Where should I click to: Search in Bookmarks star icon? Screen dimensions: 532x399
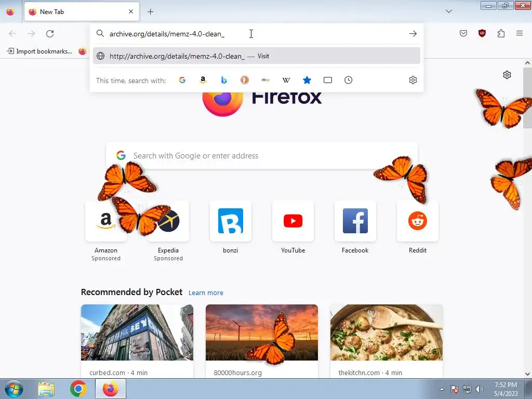pos(307,80)
